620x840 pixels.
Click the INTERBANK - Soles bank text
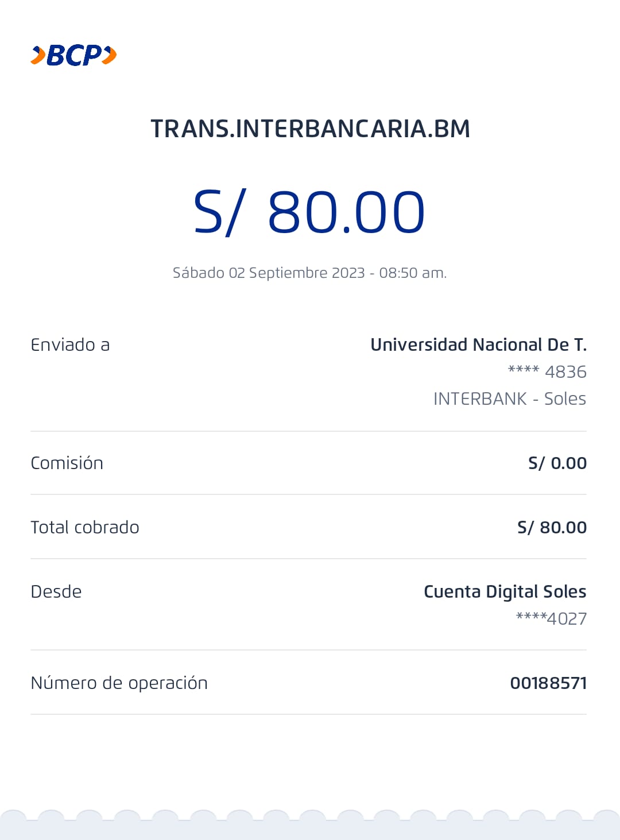tap(509, 398)
